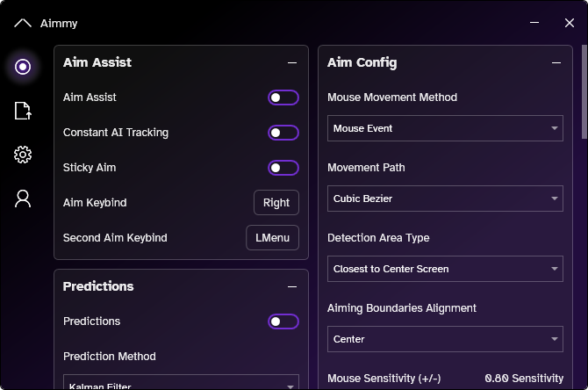Image resolution: width=588 pixels, height=390 pixels.
Task: Collapse the Aim Config panel
Action: pos(556,62)
